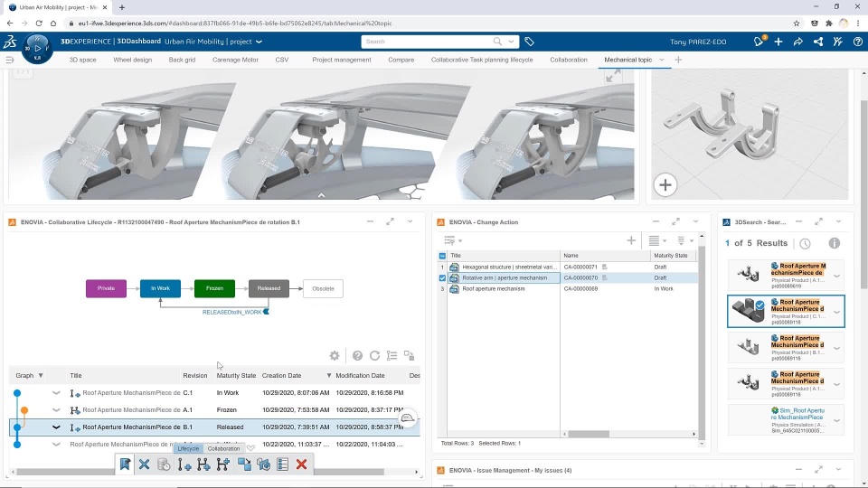Click the RELEASEDtoIN_WORK transition link
The width and height of the screenshot is (868, 488).
(232, 312)
